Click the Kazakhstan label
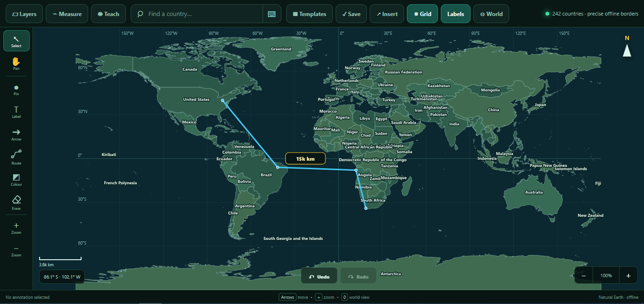Viewport: 644px width, 304px height. click(x=438, y=86)
